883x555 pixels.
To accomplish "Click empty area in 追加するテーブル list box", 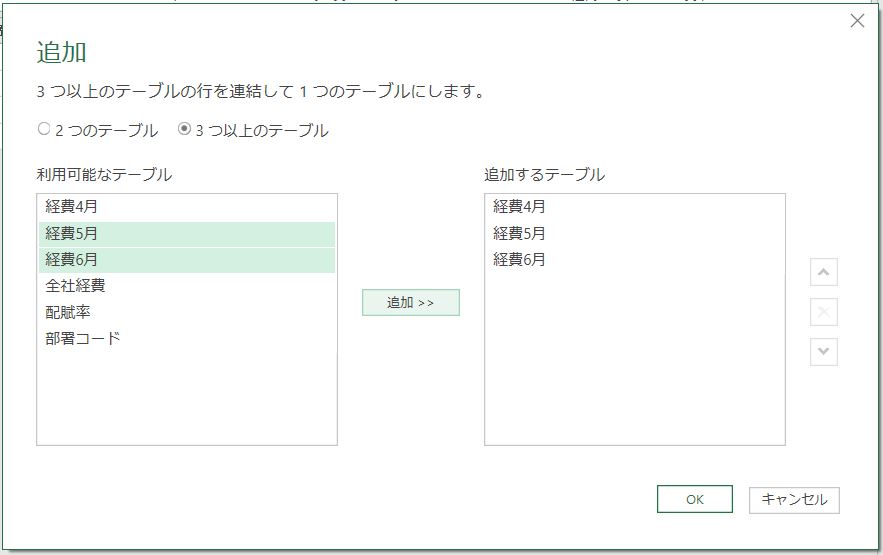I will 634,370.
